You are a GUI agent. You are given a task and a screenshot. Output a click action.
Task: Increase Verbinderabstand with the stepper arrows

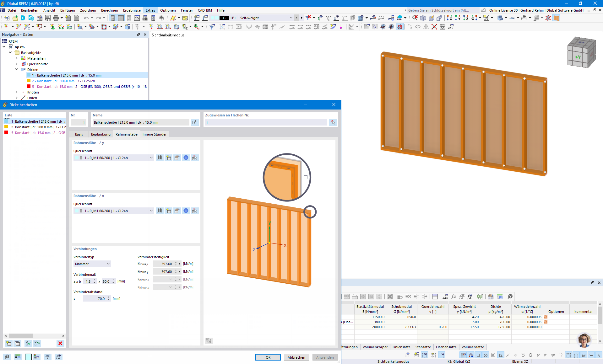click(x=108, y=297)
